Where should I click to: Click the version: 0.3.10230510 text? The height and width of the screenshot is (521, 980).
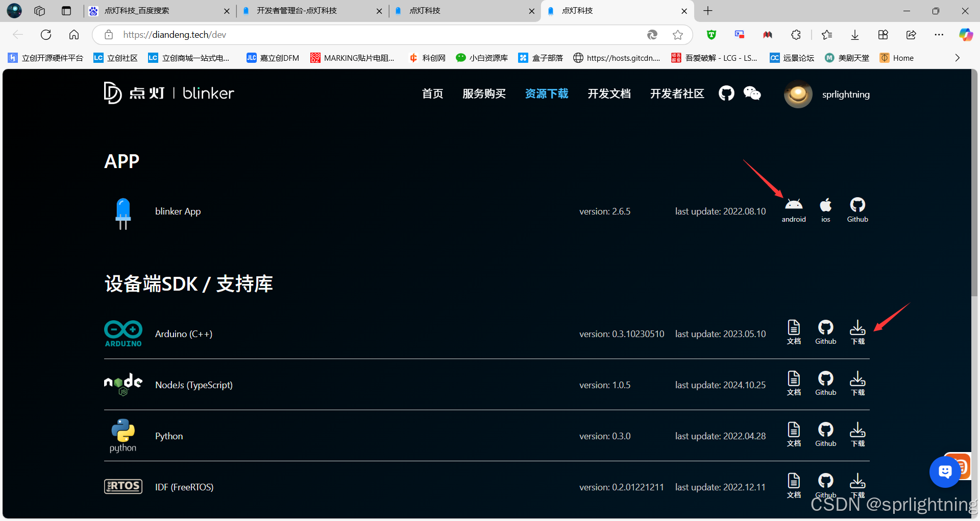click(x=622, y=334)
